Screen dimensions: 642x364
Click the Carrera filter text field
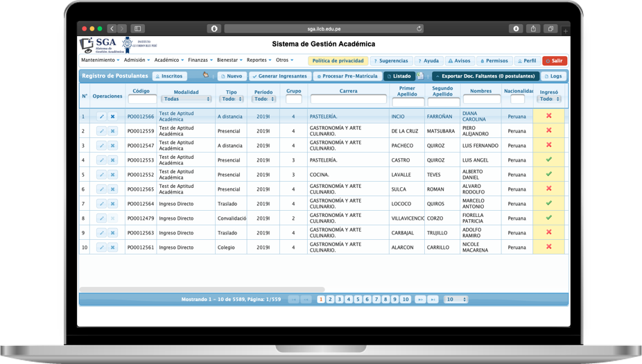(348, 99)
